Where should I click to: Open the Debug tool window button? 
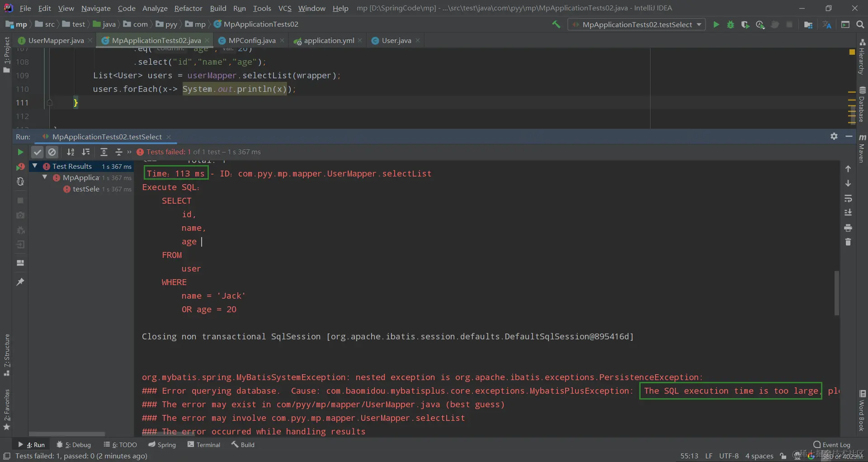74,445
